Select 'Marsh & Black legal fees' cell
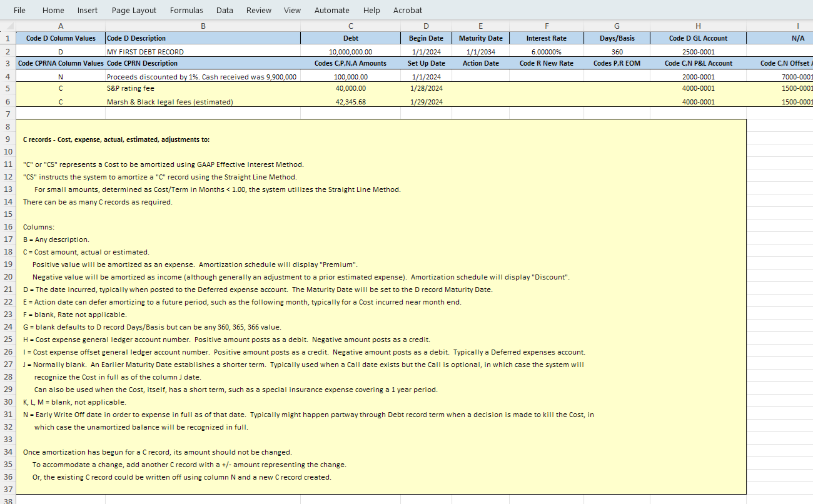Image resolution: width=813 pixels, height=504 pixels. pos(203,102)
